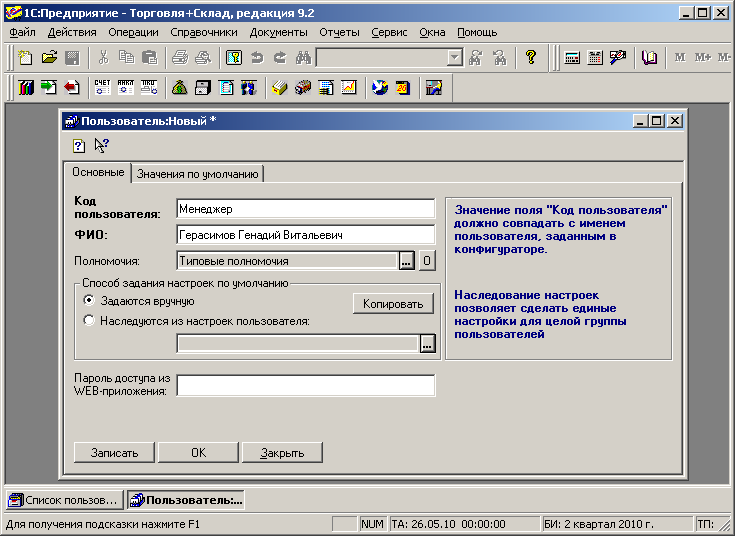Click the colorful books icon in the second toolbar

click(26, 87)
